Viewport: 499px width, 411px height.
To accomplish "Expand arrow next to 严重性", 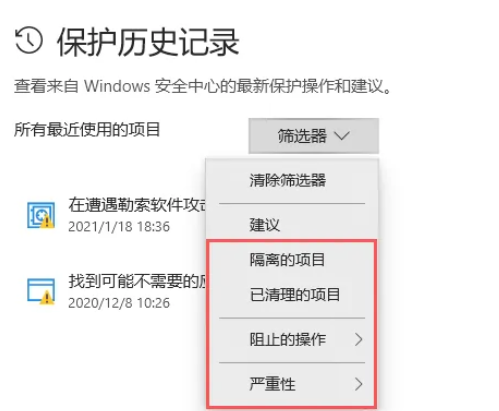I will click(x=358, y=384).
